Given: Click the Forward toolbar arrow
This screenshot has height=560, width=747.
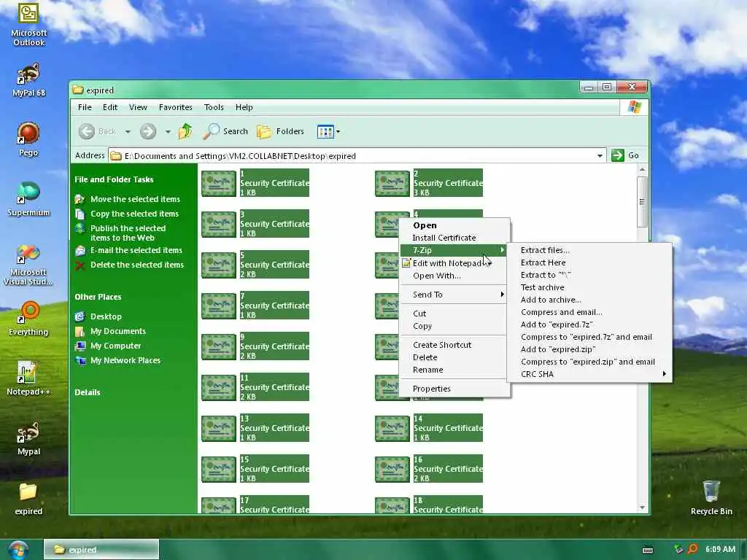Looking at the screenshot, I should click(147, 131).
